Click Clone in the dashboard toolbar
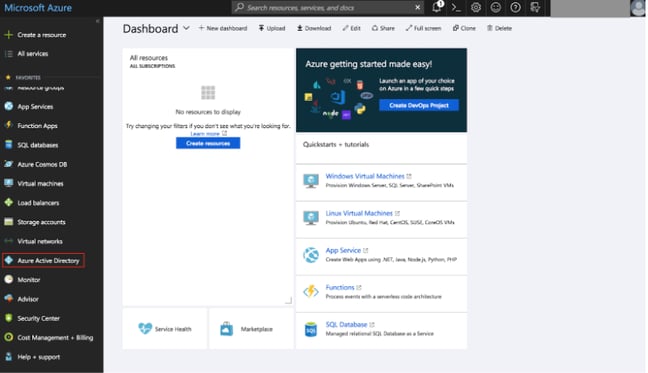Viewport: 648px width, 373px height. 464,28
